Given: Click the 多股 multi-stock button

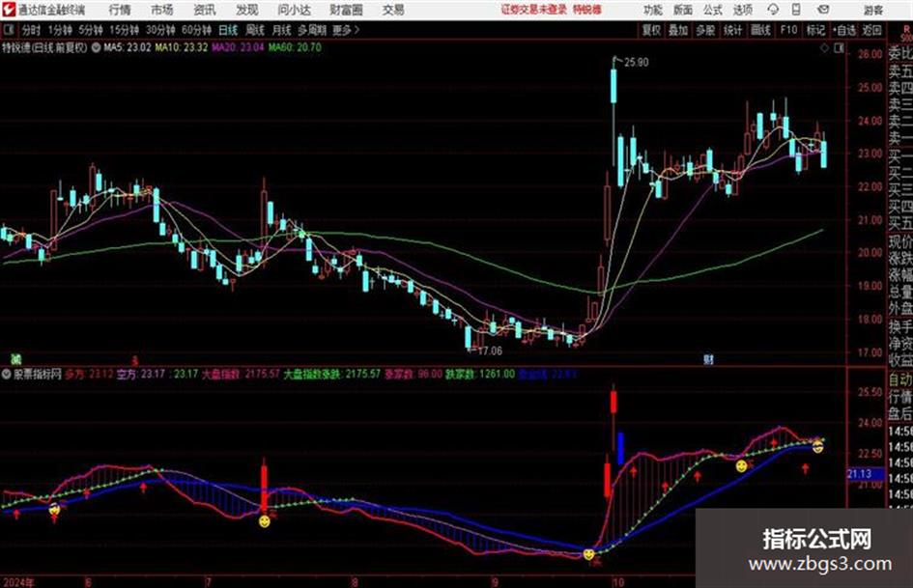Looking at the screenshot, I should click(705, 30).
